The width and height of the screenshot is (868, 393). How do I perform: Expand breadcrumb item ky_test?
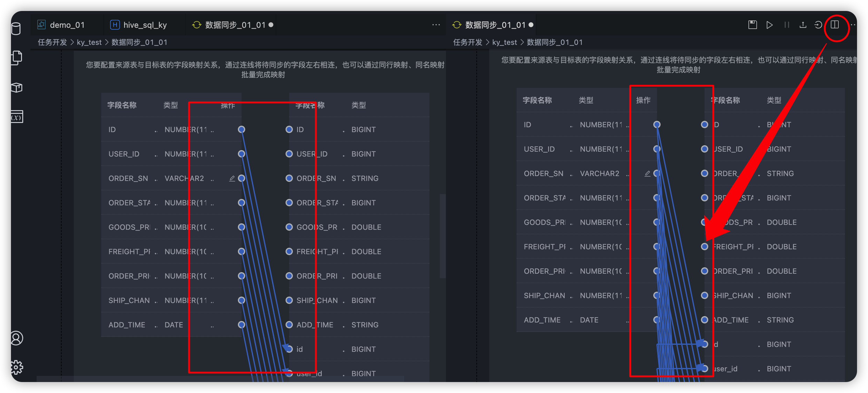pyautogui.click(x=89, y=42)
